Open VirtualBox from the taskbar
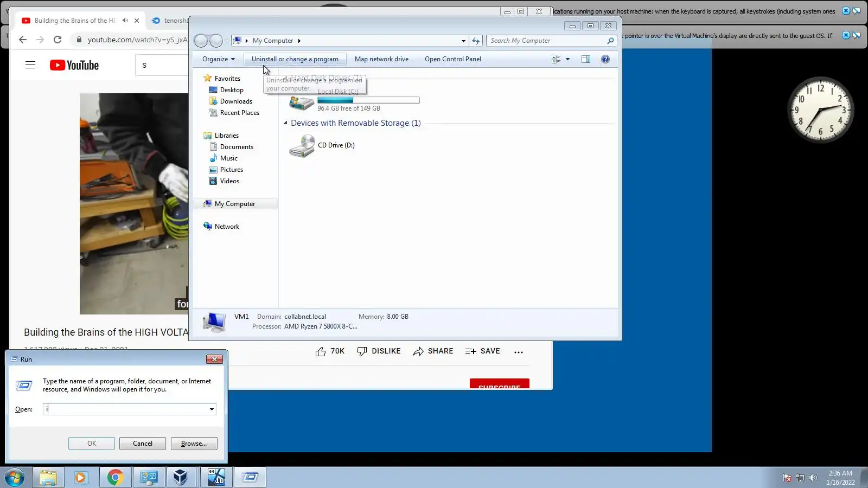 point(181,478)
